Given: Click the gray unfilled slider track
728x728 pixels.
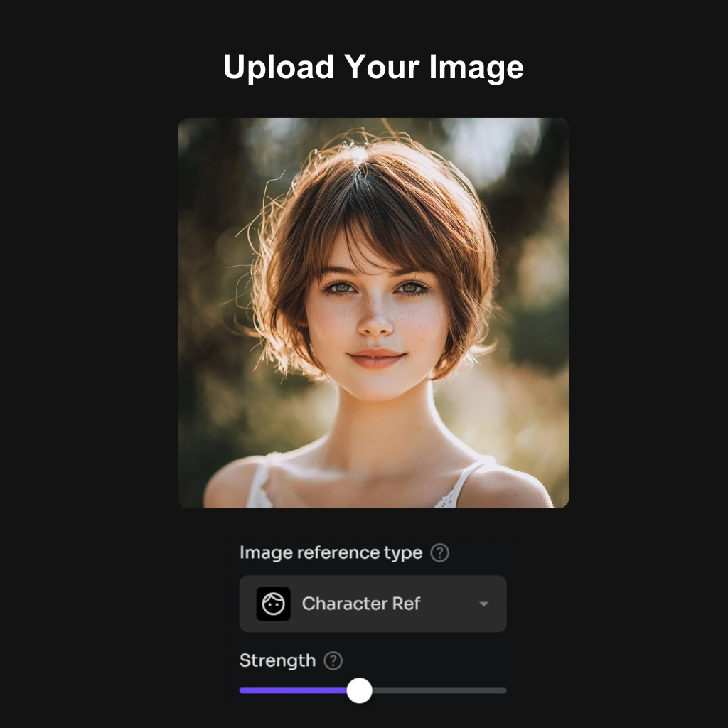Looking at the screenshot, I should (441, 690).
